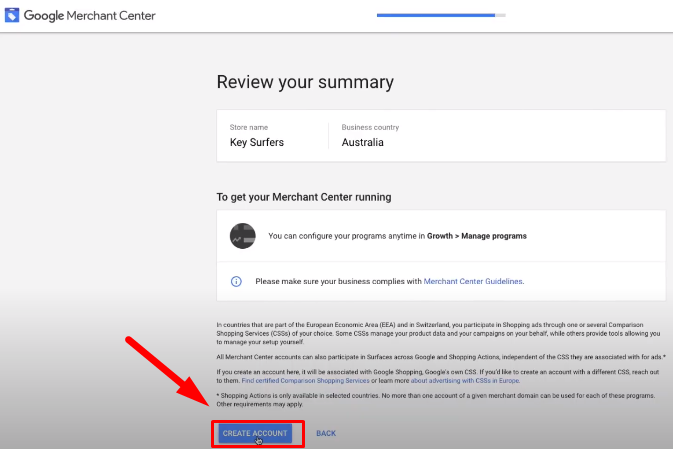The image size is (673, 449).
Task: Click the Growth > Manage programs text
Action: point(477,237)
